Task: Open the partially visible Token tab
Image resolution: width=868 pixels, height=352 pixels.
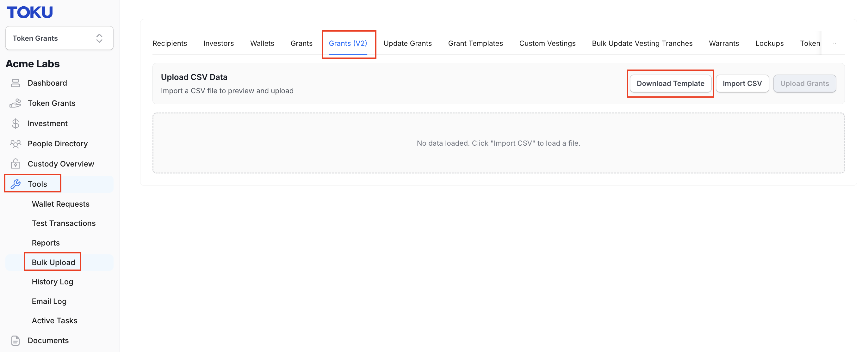Action: (x=810, y=43)
